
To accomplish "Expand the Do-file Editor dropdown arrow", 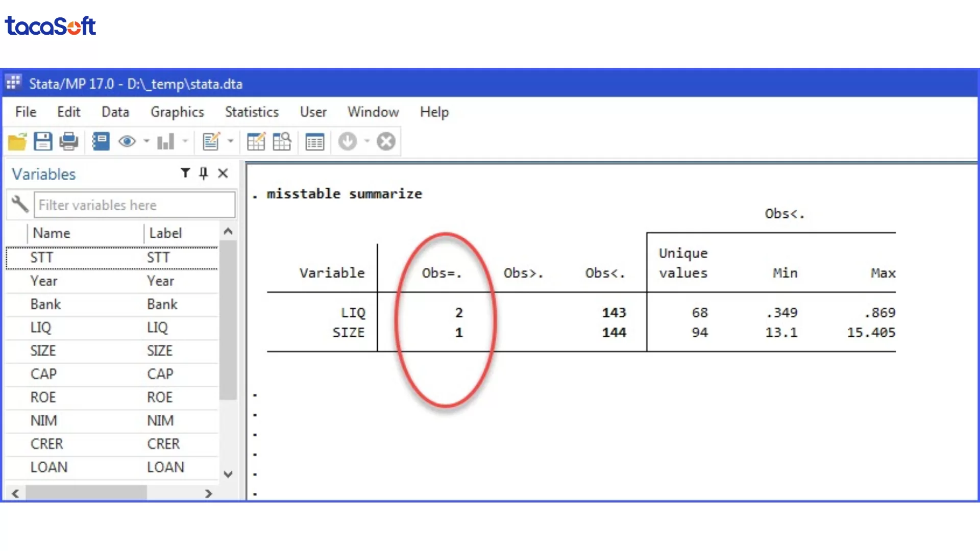I will point(231,141).
